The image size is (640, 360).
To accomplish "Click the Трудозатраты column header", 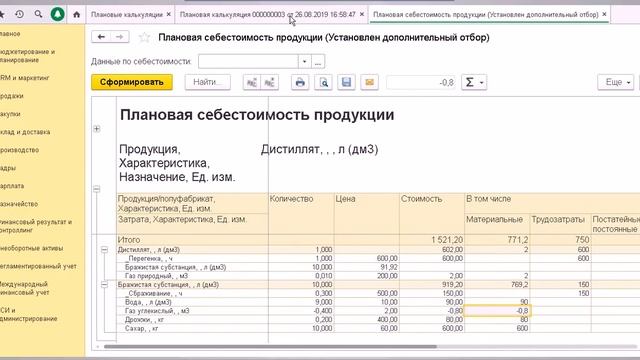I will (558, 220).
